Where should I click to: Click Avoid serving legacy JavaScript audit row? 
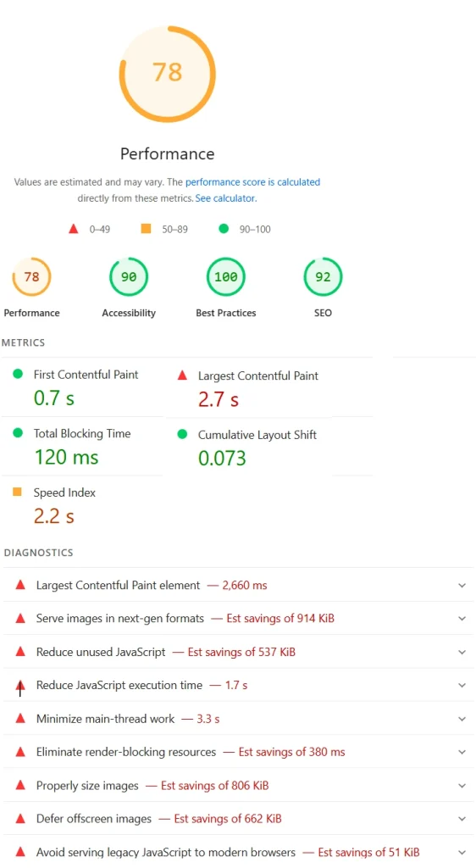click(238, 852)
